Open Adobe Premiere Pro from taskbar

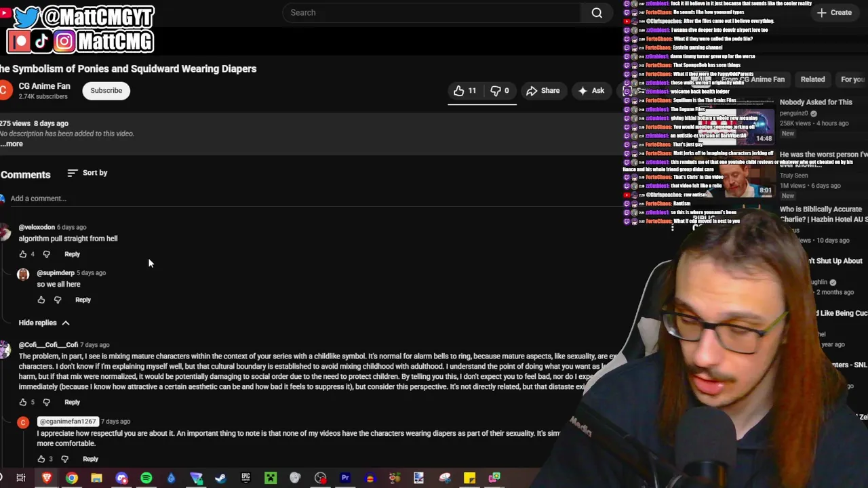click(x=345, y=478)
